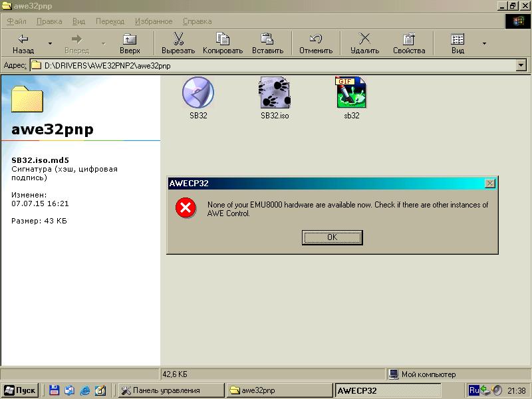Click the 42,6 КБ status bar size
The height and width of the screenshot is (399, 532).
175,374
